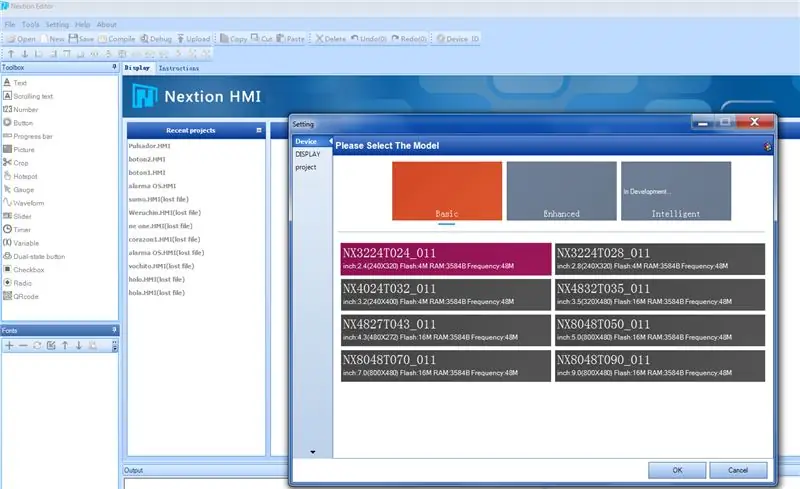
Task: Choose the Basic model series
Action: [x=447, y=191]
